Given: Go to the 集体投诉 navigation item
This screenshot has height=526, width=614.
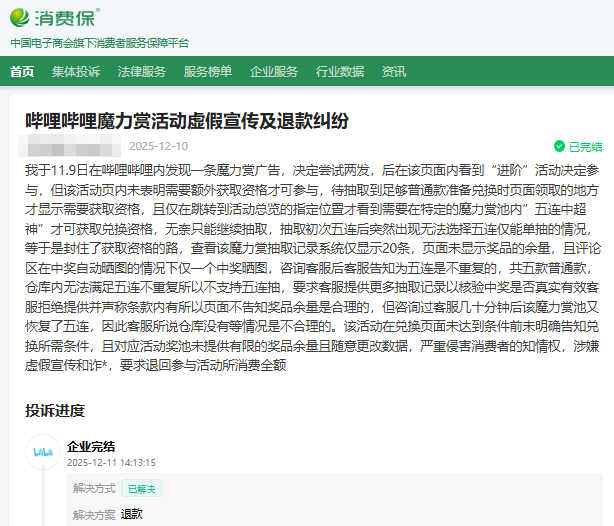Looking at the screenshot, I should tap(76, 71).
